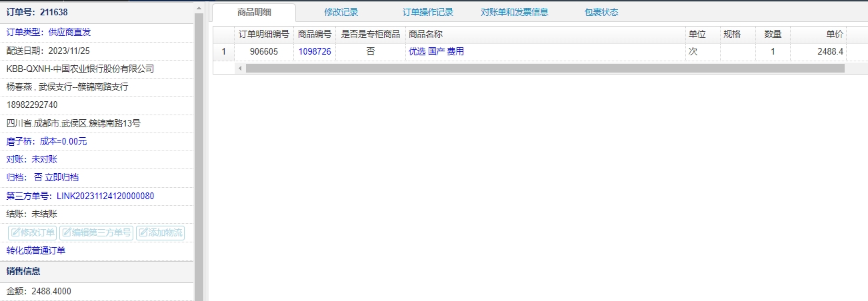Click the table's horizontal scrollbar thumb
The image size is (868, 301).
(x=545, y=68)
